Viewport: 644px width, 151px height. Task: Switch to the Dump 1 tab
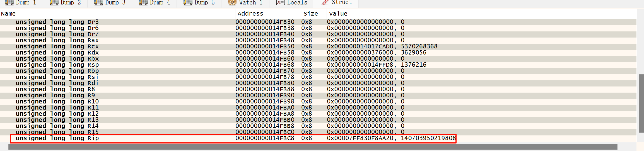coord(21,3)
